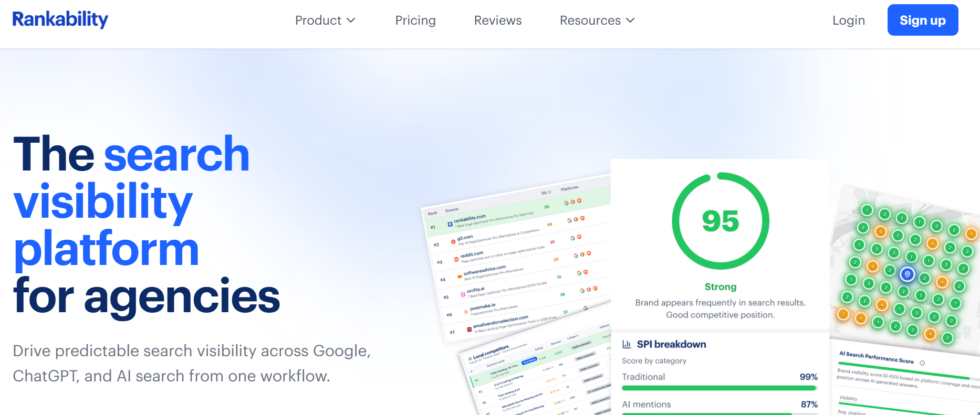This screenshot has width=980, height=415.
Task: Click the Rankability logo
Action: [x=60, y=20]
